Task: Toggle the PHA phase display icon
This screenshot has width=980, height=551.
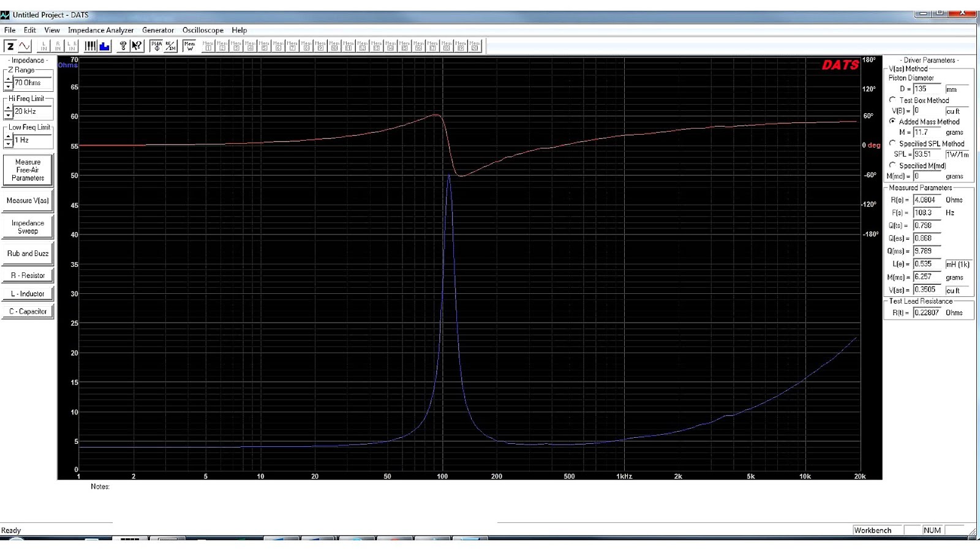Action: 156,46
